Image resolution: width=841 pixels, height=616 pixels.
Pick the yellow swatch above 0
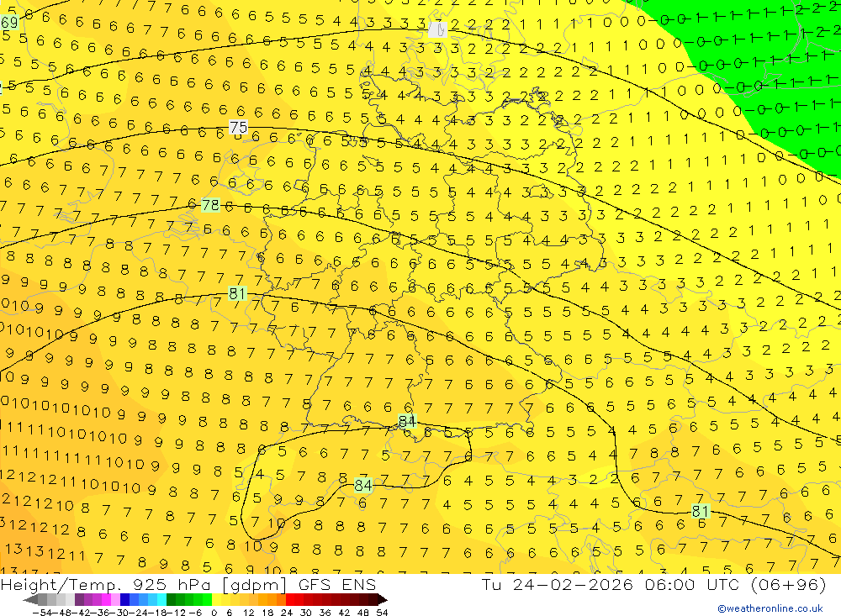[216, 600]
